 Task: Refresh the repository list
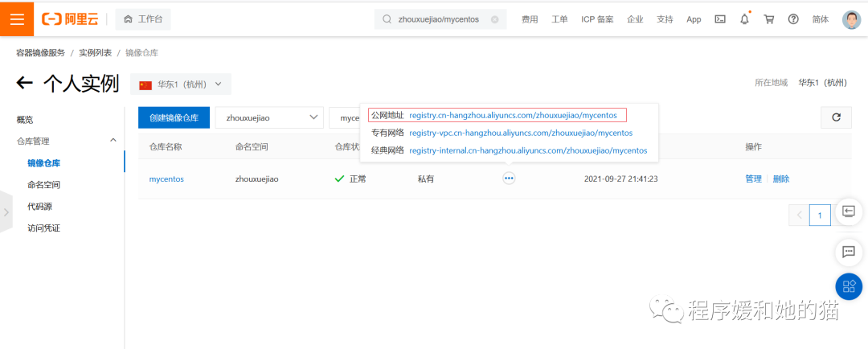pyautogui.click(x=837, y=117)
